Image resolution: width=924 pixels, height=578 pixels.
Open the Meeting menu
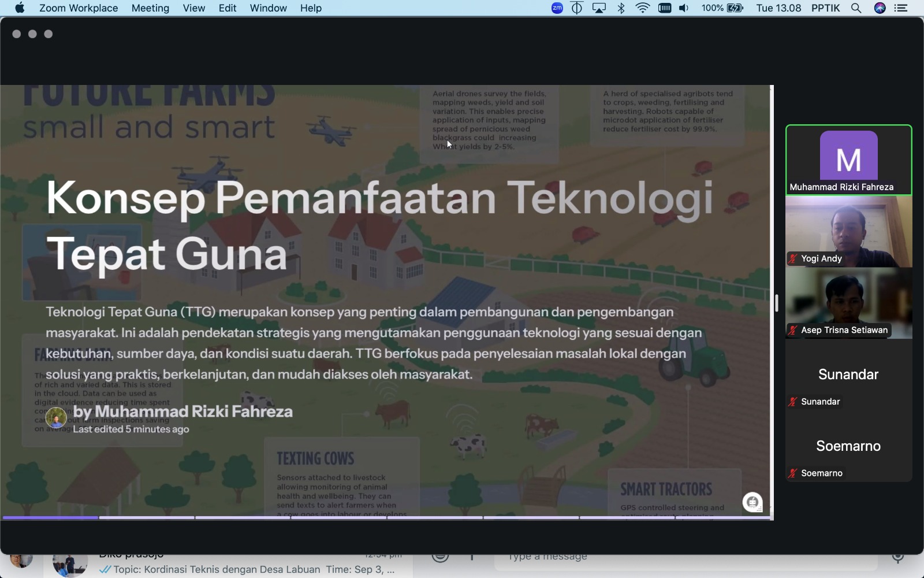tap(150, 8)
